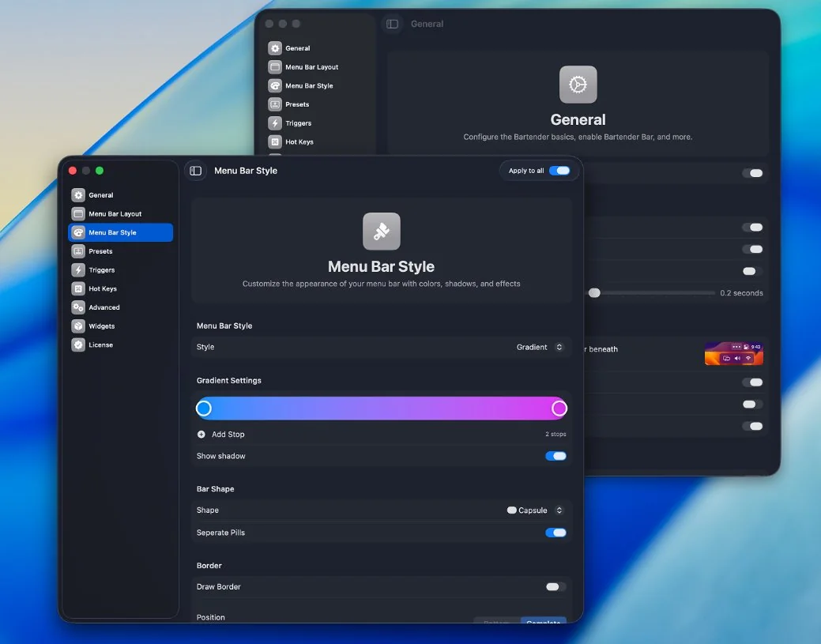The height and width of the screenshot is (644, 821).
Task: Open Triggers in front window sidebar
Action: click(x=120, y=270)
